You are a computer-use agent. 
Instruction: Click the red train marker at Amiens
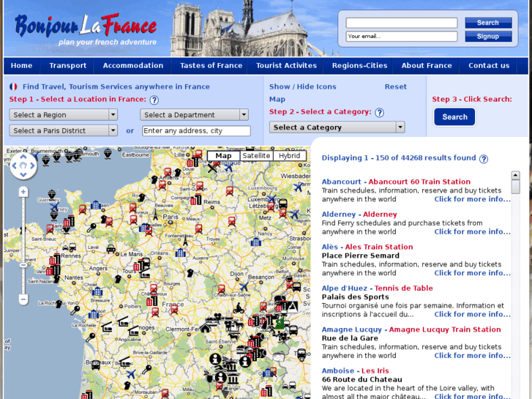[x=162, y=185]
